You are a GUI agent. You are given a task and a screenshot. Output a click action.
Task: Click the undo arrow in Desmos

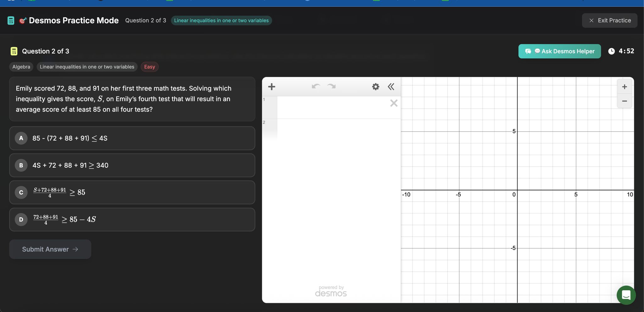point(316,86)
